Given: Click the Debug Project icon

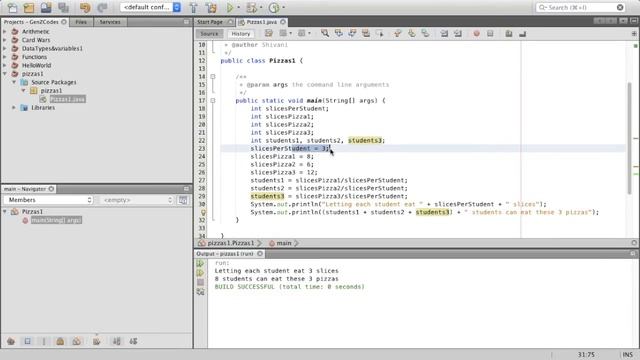Looking at the screenshot, I should click(251, 7).
